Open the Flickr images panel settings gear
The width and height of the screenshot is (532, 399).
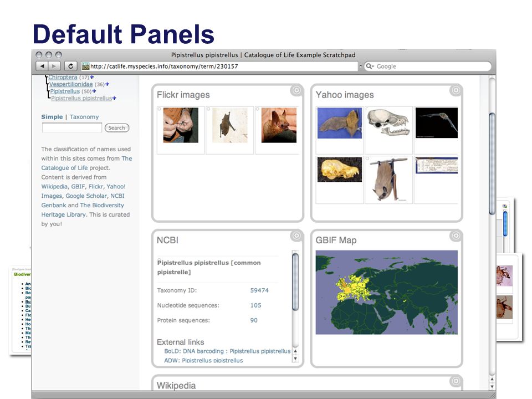click(x=296, y=90)
